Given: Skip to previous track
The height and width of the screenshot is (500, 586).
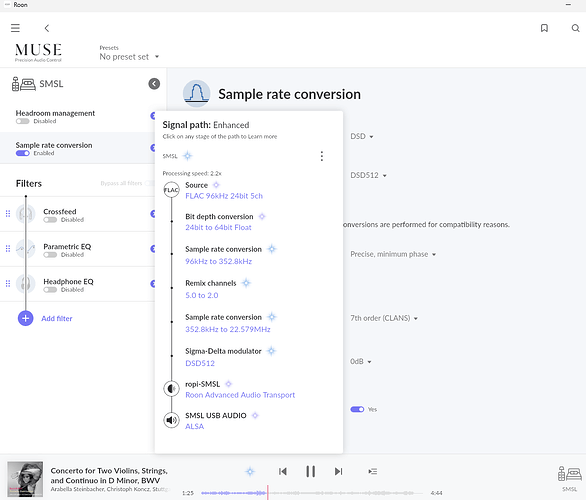Looking at the screenshot, I should [283, 472].
